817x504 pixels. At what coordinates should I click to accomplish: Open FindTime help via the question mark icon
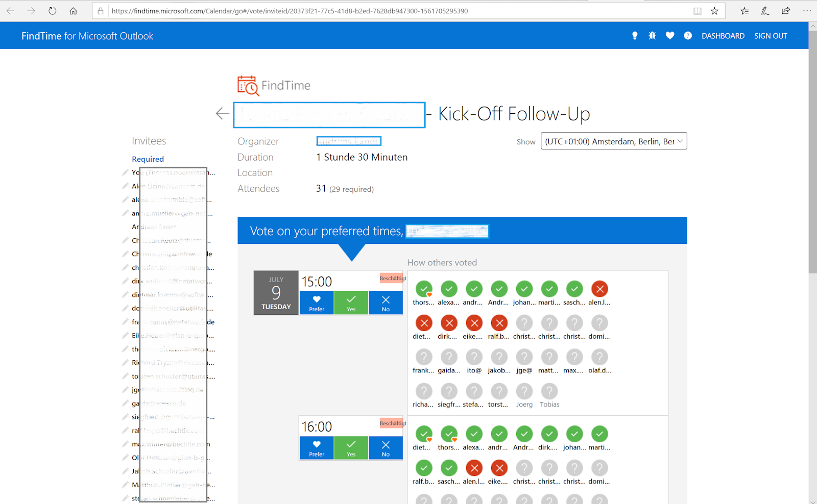point(687,35)
